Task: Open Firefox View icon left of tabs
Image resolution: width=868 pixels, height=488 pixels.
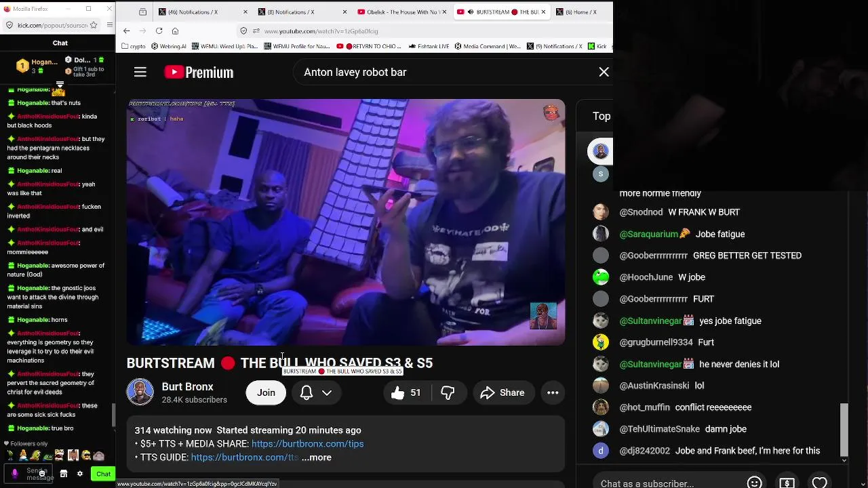Action: tap(142, 12)
